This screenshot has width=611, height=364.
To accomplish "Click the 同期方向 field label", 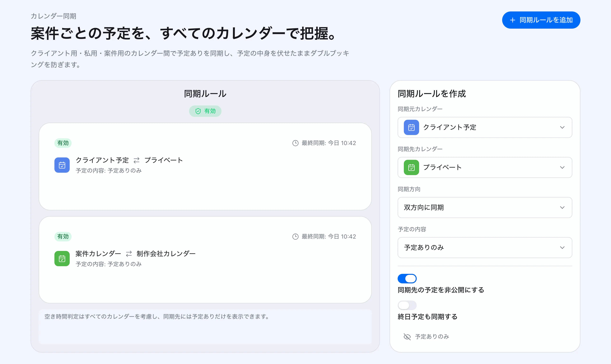I will (x=409, y=189).
